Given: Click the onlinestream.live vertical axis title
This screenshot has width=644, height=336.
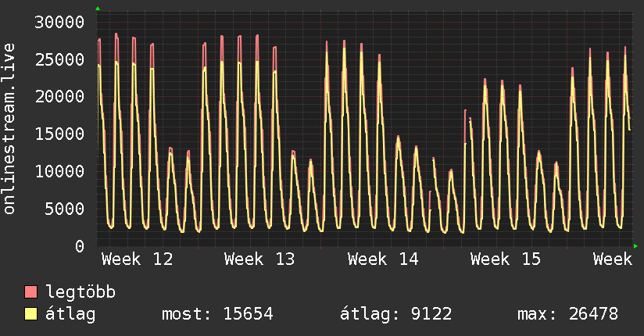Looking at the screenshot, I should coord(9,129).
